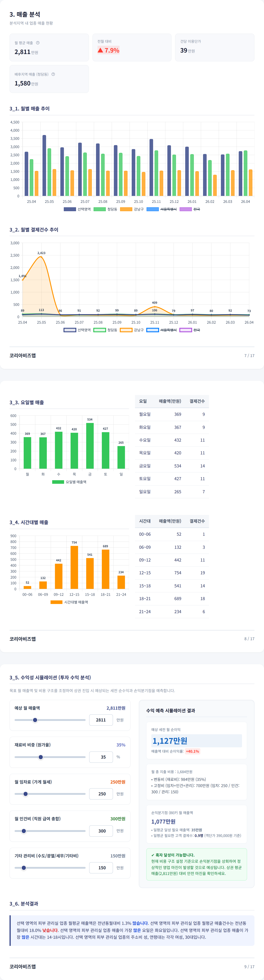Click the 2,811 만원 월 평균 매출 value
264x980 pixels.
coord(26,52)
